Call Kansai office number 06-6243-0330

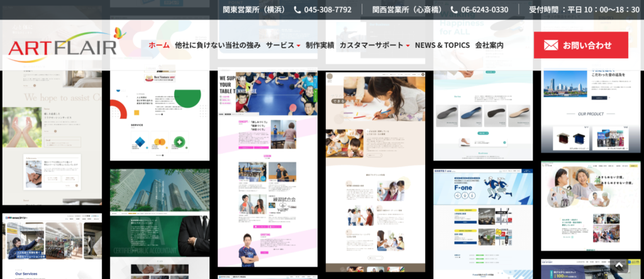click(x=485, y=10)
